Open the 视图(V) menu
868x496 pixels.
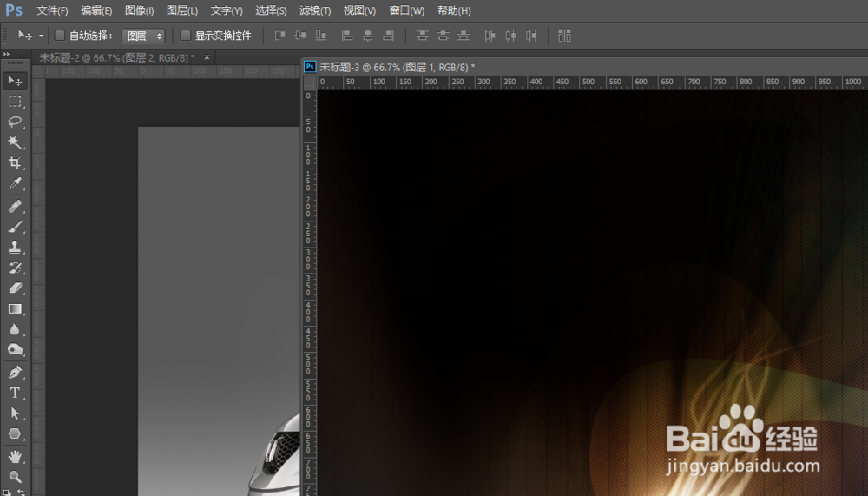coord(359,10)
